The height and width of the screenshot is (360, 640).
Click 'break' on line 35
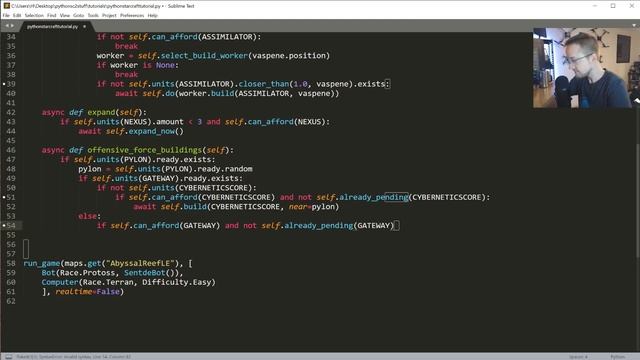click(x=127, y=46)
